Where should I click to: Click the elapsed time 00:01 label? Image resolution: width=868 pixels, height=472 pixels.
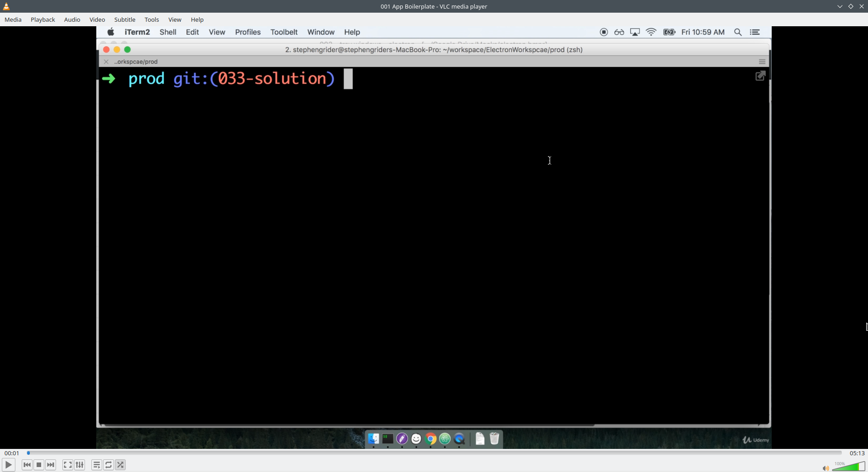click(12, 453)
